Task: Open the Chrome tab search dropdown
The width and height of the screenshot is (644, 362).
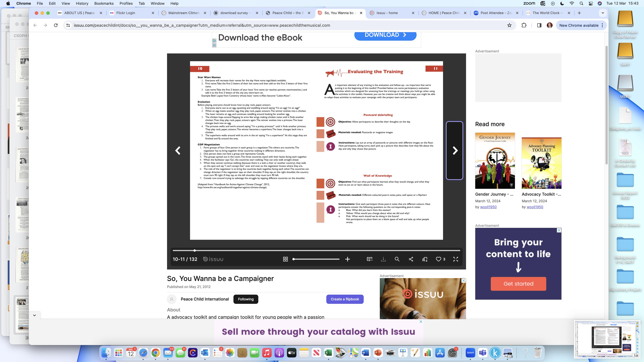Action: tap(603, 13)
